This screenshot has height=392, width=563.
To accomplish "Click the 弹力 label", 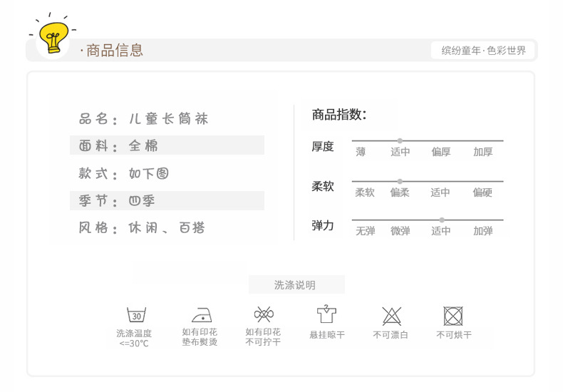I will [323, 225].
